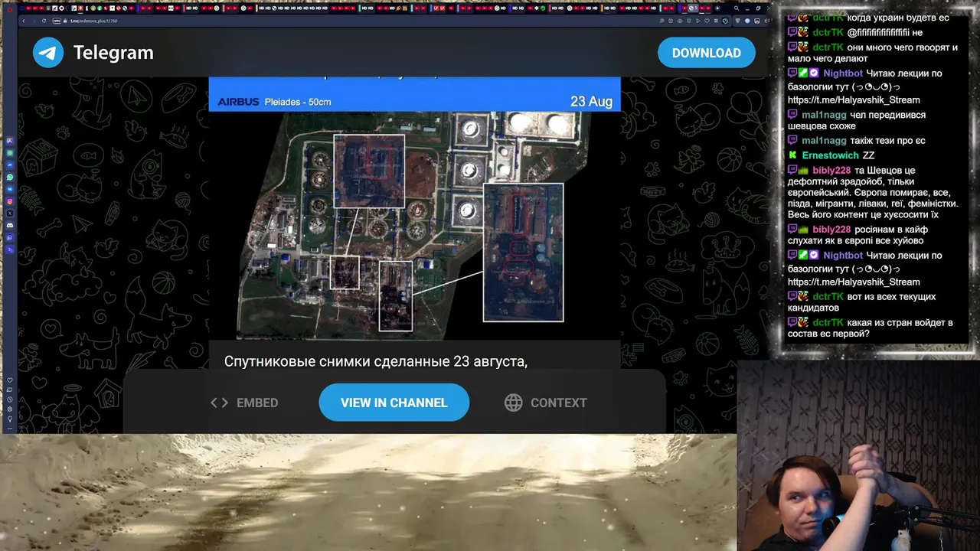The height and width of the screenshot is (551, 980).
Task: Click bibly228 beside 'та Шевцов це'
Action: click(x=831, y=171)
